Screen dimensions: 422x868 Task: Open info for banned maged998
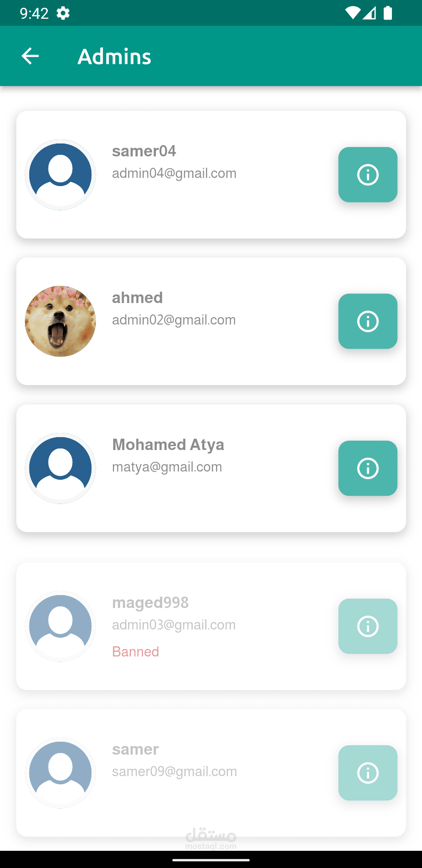click(x=368, y=626)
